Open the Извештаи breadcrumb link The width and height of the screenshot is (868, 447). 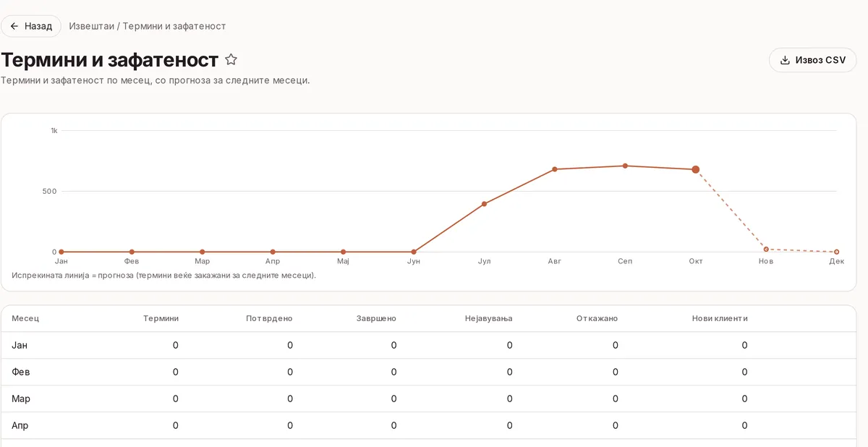(91, 26)
